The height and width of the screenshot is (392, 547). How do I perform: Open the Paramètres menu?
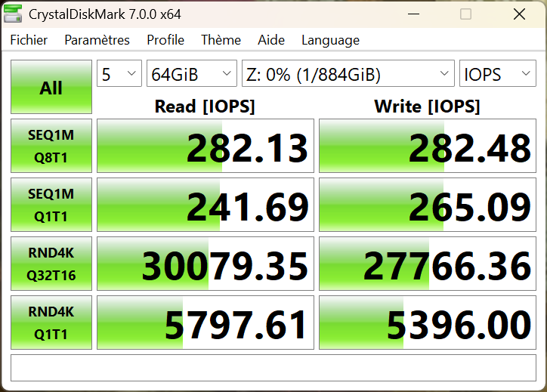(97, 40)
